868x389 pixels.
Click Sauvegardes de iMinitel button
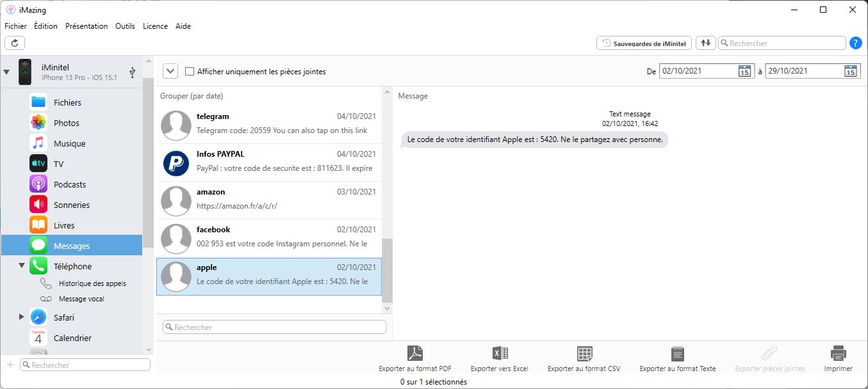click(x=644, y=43)
